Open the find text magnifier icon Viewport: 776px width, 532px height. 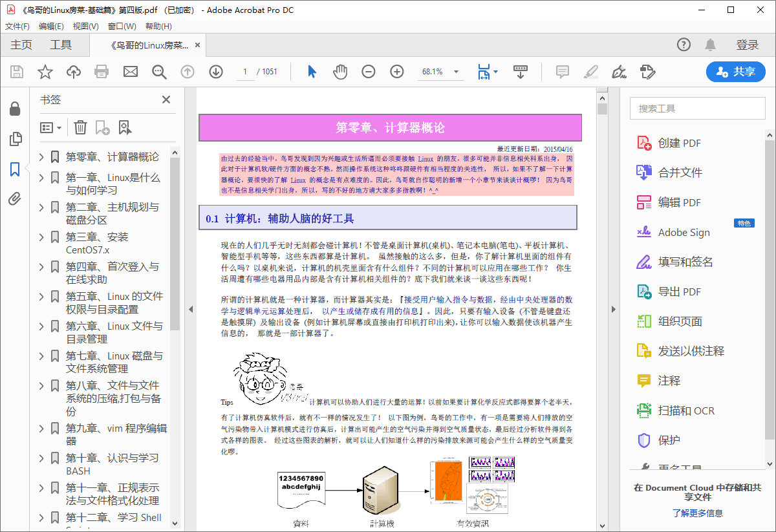coord(159,72)
